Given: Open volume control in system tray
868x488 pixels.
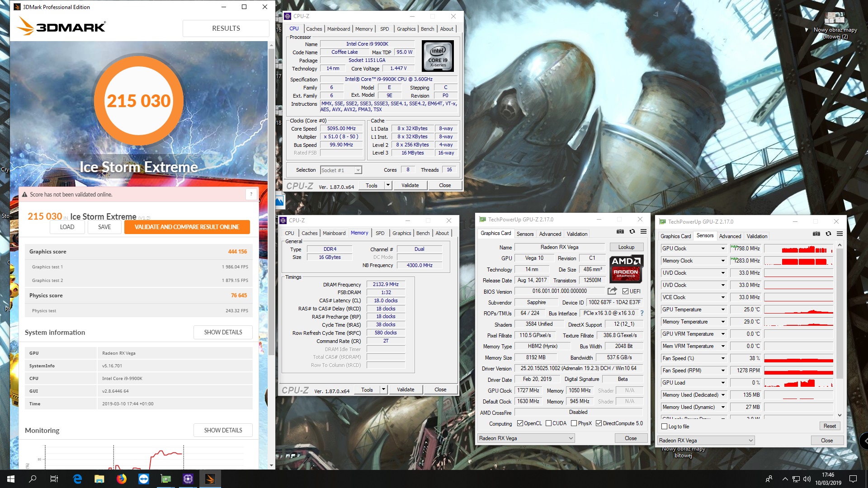Looking at the screenshot, I should click(x=807, y=479).
